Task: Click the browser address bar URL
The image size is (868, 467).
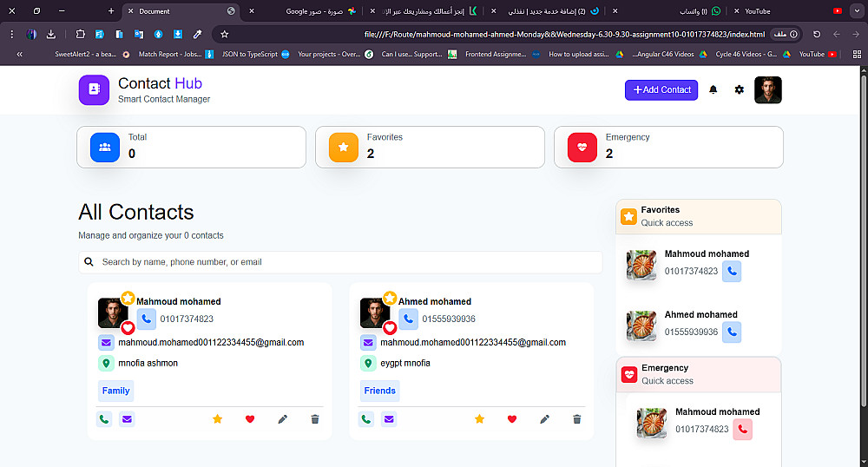Action: pos(564,35)
